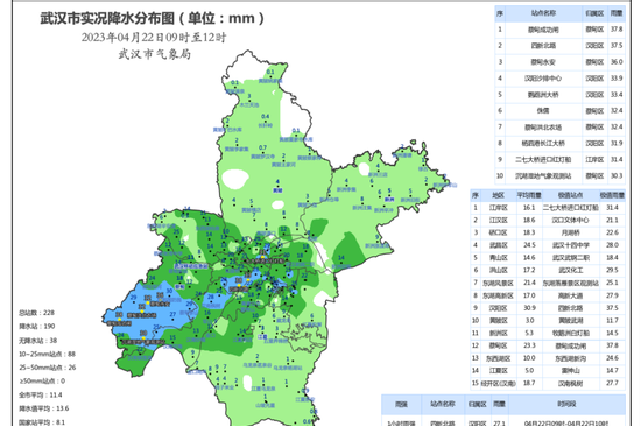Click the '平均雨量' column header
This screenshot has height=426, width=640.
529,195
